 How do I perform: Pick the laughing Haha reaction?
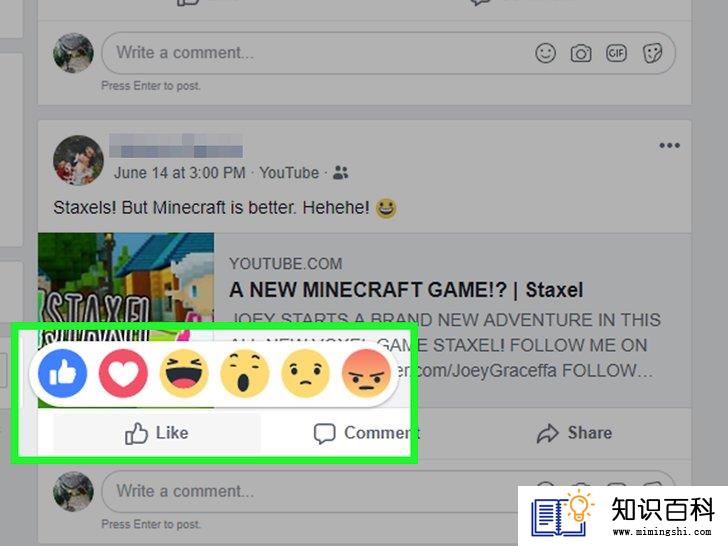184,373
